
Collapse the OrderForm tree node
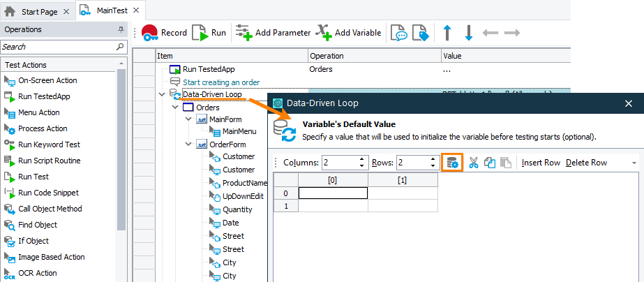(188, 144)
